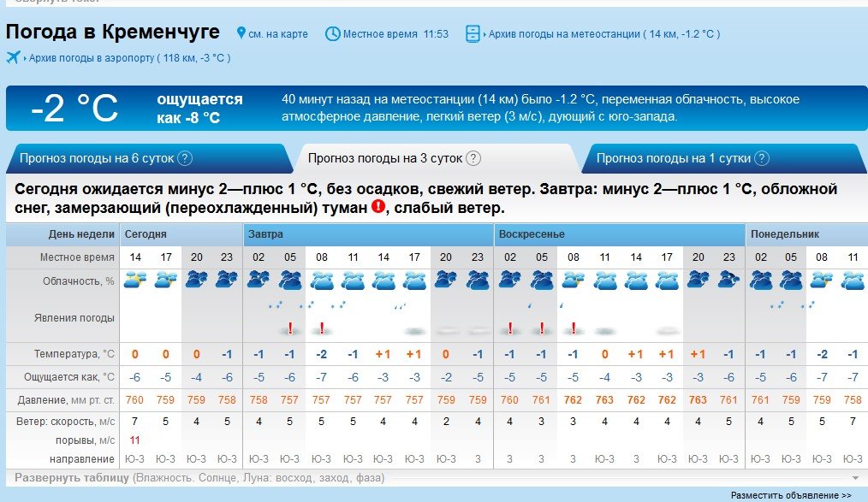Click "Разместить объявление >>" link
868x502 pixels.
pos(791,495)
